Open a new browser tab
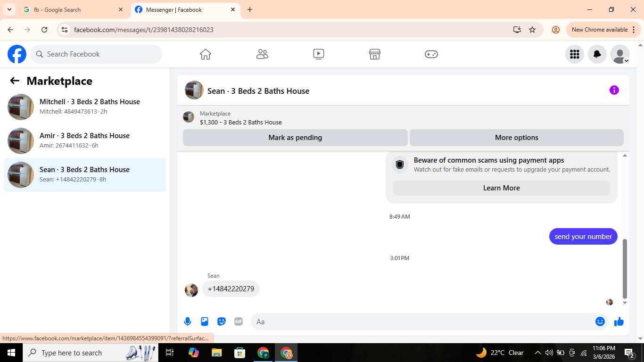644x362 pixels. click(250, 9)
